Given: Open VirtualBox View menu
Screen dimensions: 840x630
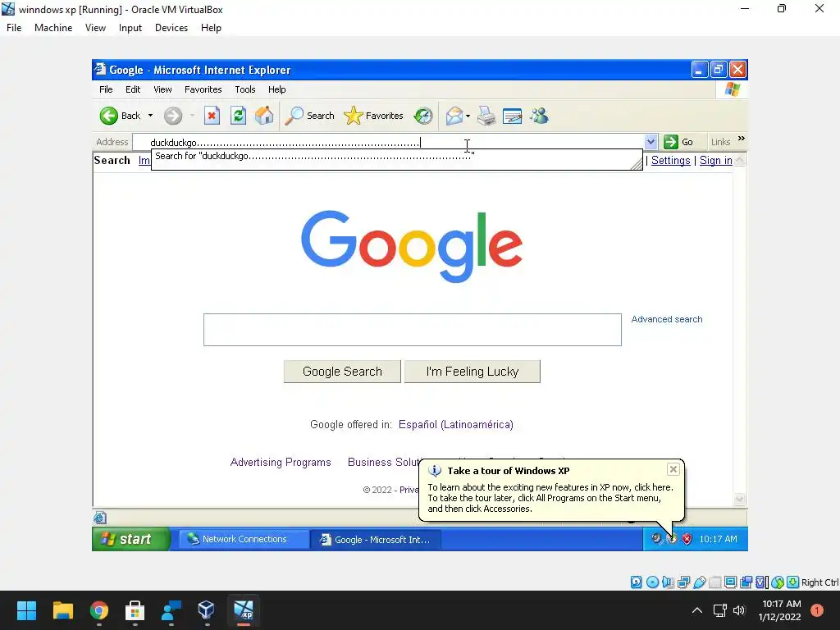Looking at the screenshot, I should [x=95, y=28].
